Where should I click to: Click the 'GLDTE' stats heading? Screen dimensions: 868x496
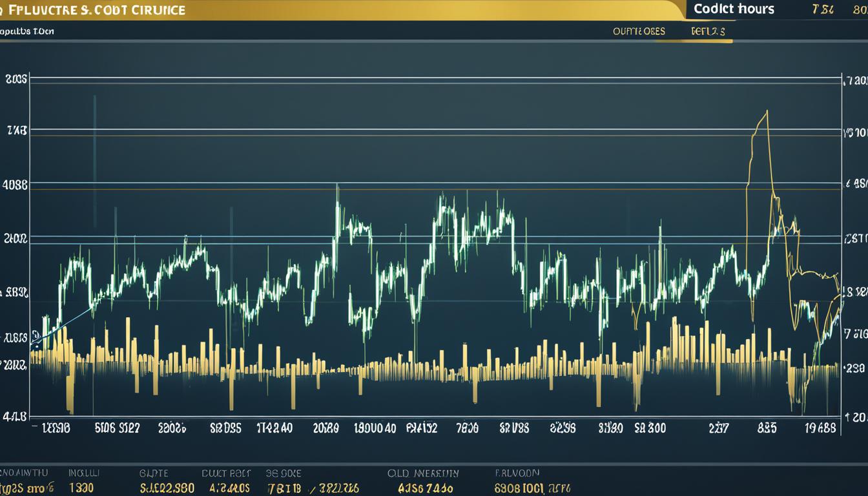point(154,473)
